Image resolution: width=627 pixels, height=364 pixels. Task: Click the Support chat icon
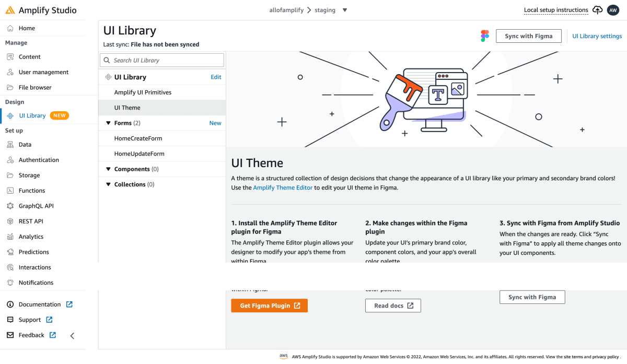[10, 320]
